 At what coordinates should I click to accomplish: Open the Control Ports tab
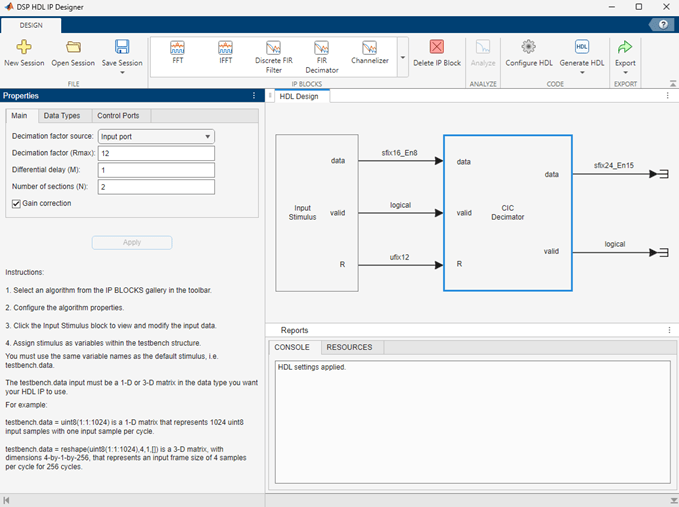click(118, 116)
